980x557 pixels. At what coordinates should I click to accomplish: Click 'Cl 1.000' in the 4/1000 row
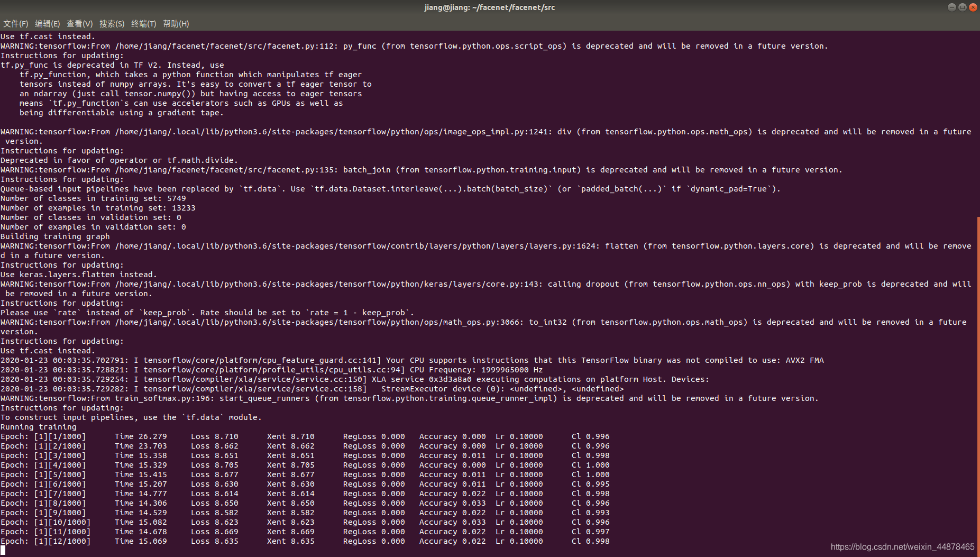(591, 465)
